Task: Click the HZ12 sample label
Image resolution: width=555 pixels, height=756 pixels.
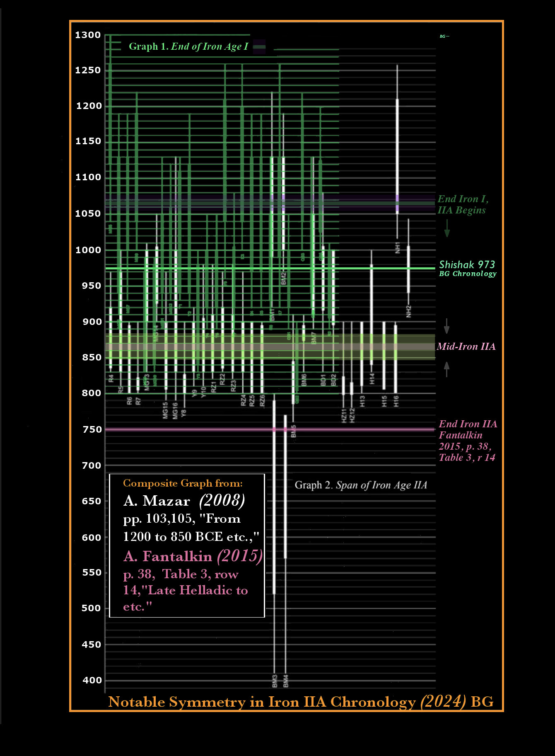Action: pos(352,416)
